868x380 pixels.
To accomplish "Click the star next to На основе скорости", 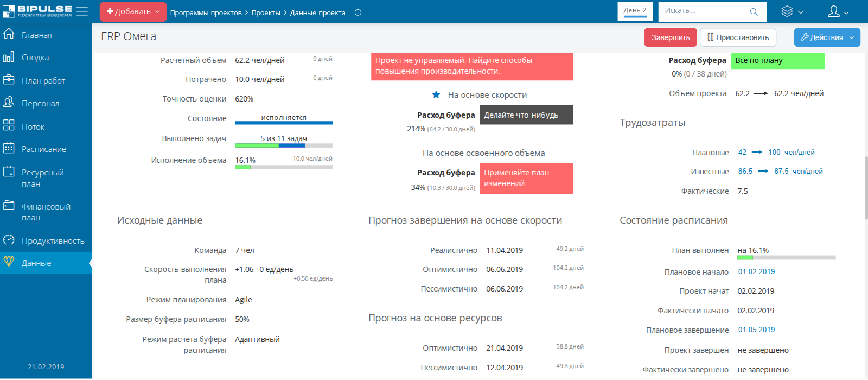I will click(436, 95).
